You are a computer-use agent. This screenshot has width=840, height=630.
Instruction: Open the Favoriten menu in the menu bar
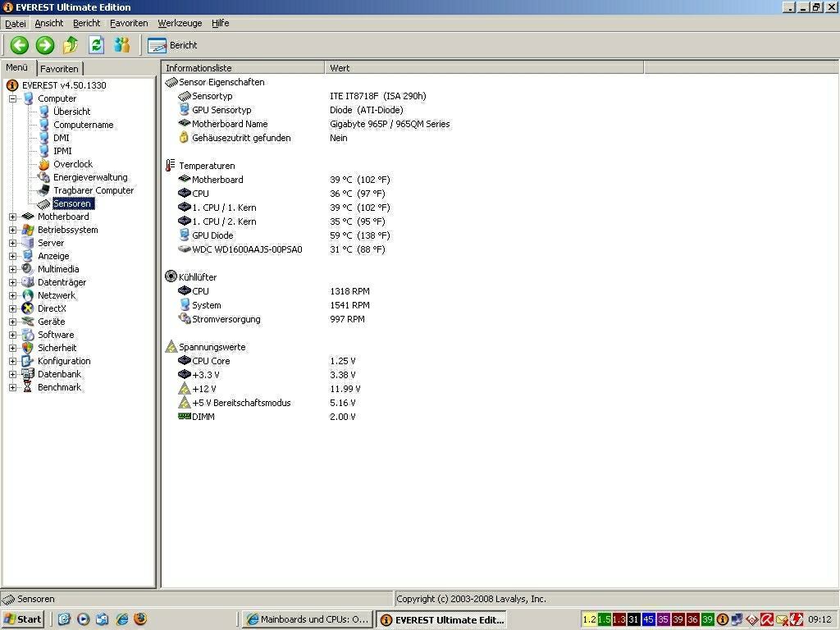tap(129, 23)
